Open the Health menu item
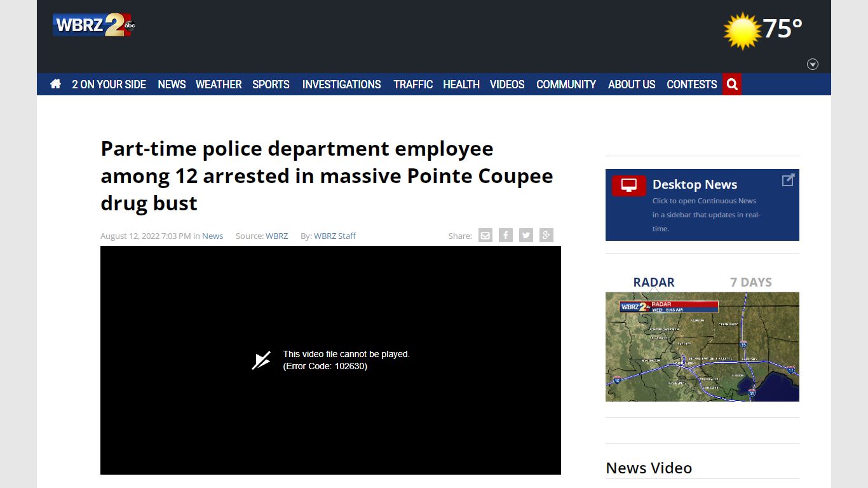This screenshot has height=488, width=868. 461,84
